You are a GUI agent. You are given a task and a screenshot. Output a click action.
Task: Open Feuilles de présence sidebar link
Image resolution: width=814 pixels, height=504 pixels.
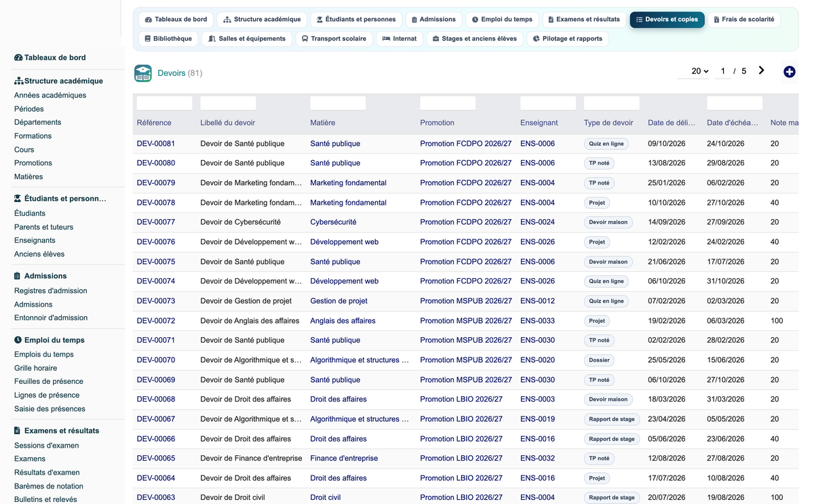coord(49,382)
